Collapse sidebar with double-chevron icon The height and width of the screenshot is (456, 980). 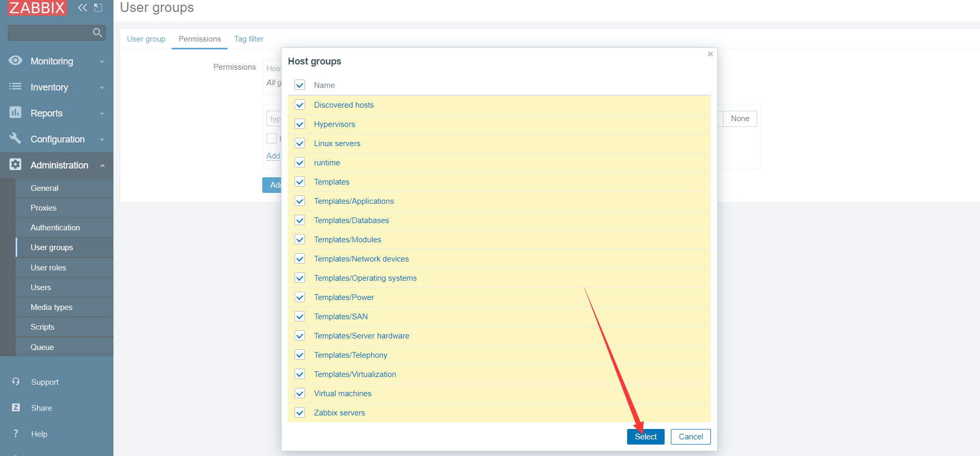point(82,8)
